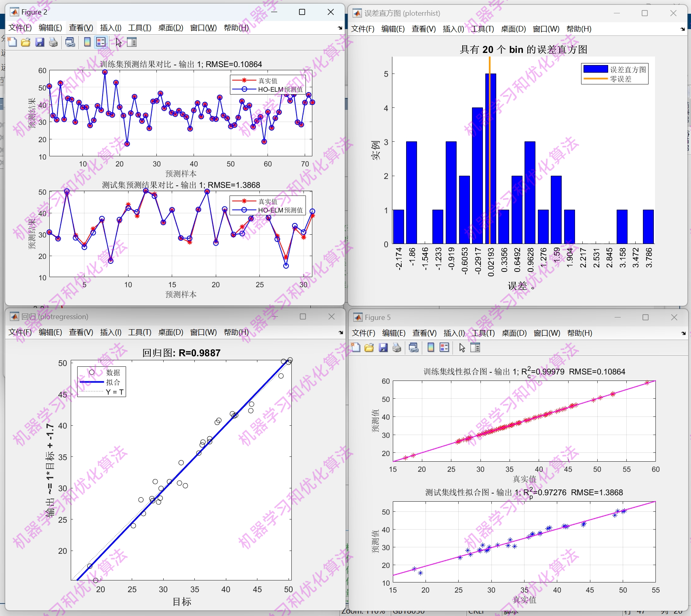This screenshot has width=691, height=616.
Task: Expand the menu overflow chevron in Figure 2
Action: click(x=340, y=28)
